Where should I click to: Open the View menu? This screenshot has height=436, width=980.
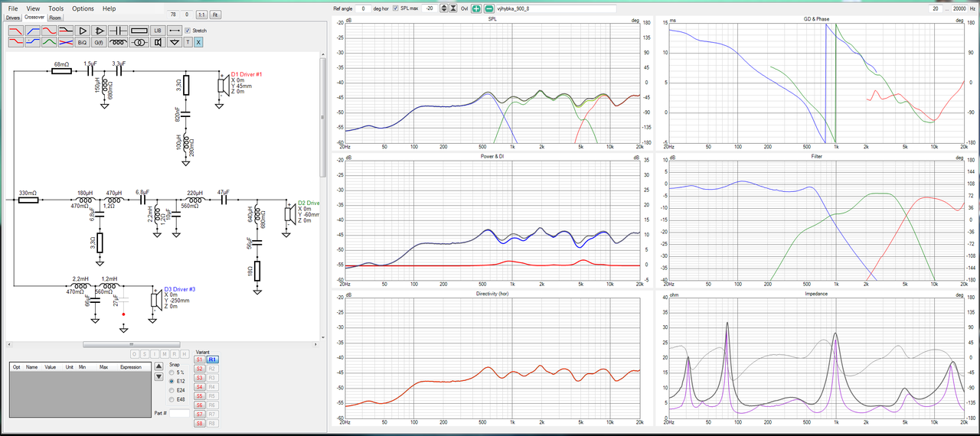(33, 8)
